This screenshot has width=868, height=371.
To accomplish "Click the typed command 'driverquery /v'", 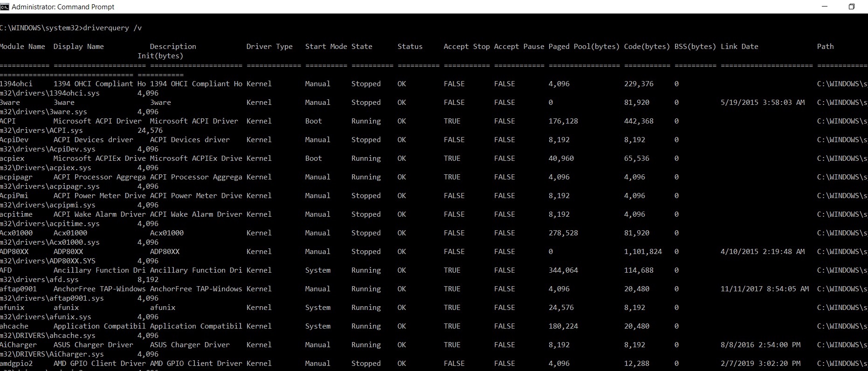I will click(x=112, y=28).
